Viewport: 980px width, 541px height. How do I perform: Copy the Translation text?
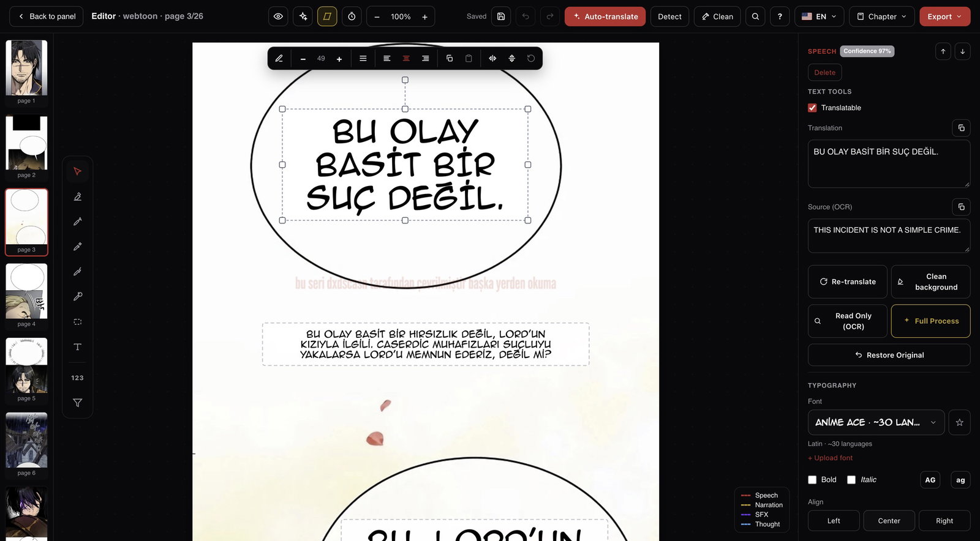(961, 128)
